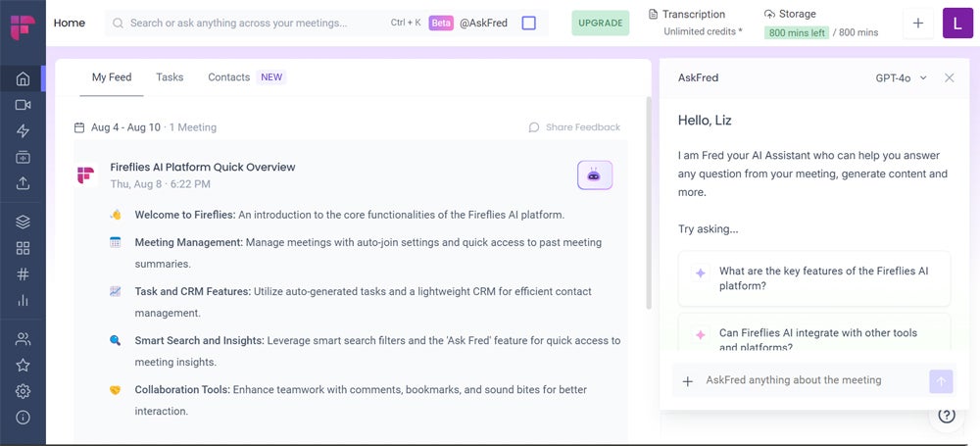Open the team members sidebar icon
The height and width of the screenshot is (446, 980).
(x=23, y=339)
